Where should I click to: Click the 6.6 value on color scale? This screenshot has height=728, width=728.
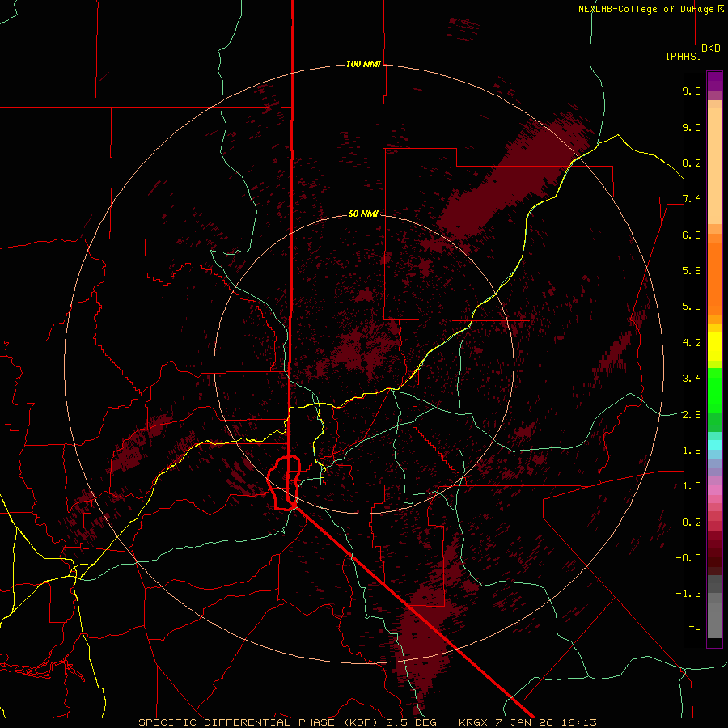click(x=692, y=235)
